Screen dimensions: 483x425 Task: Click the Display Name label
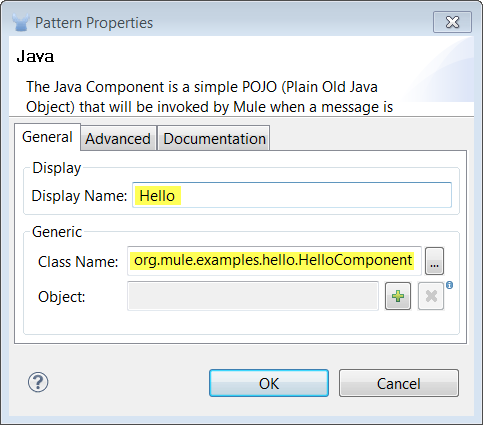click(x=79, y=196)
